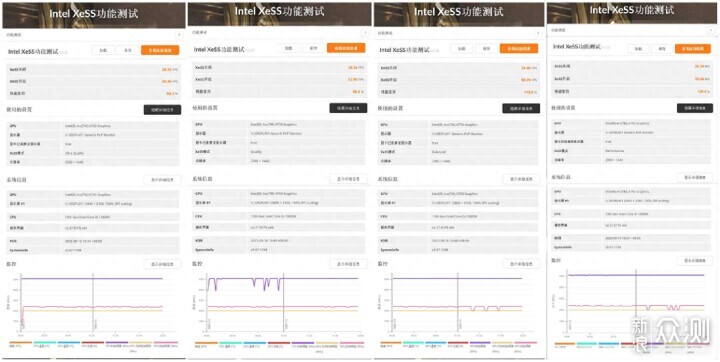Show 系统信息 details in Quality mode panel
Viewport: 720px width, 362px height.
pyautogui.click(x=349, y=178)
